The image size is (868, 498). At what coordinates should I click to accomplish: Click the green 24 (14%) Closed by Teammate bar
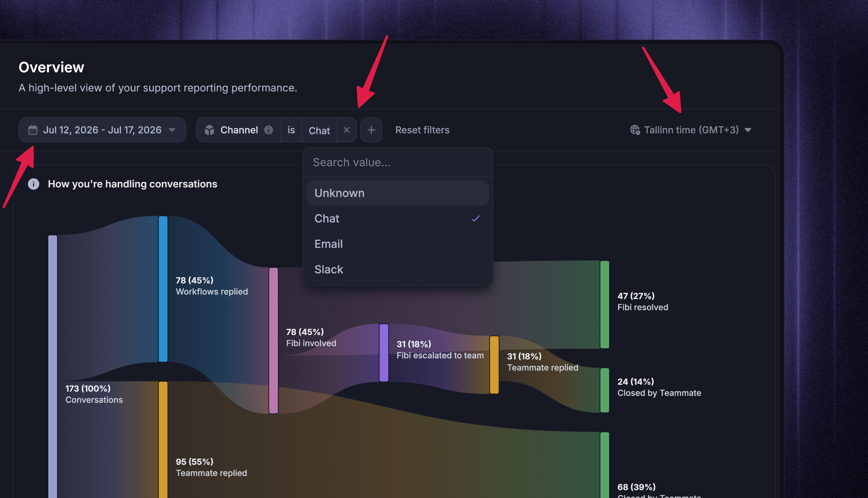605,390
